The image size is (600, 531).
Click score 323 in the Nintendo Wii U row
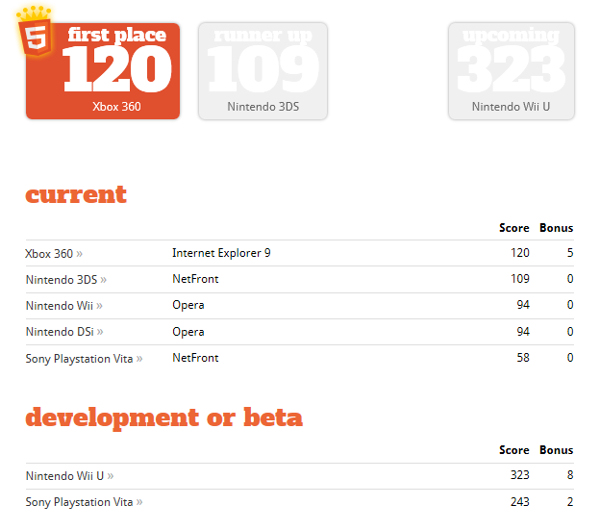[x=520, y=475]
